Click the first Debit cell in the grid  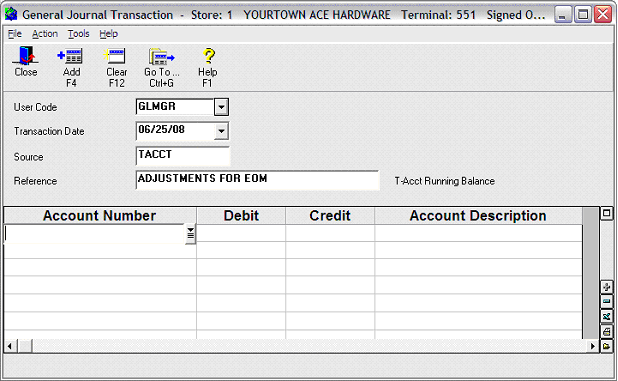(x=241, y=233)
